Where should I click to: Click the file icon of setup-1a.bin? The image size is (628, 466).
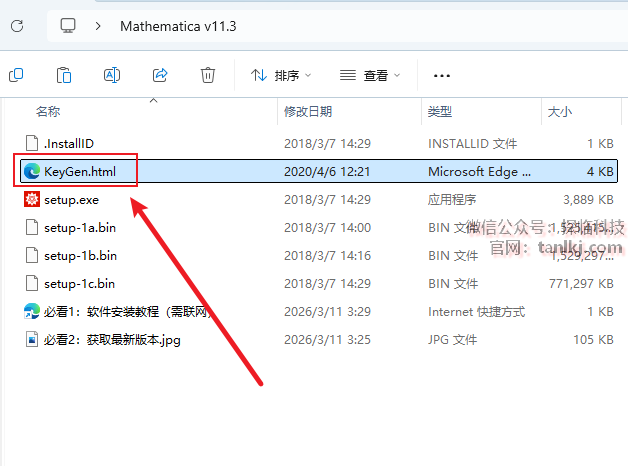coord(32,227)
